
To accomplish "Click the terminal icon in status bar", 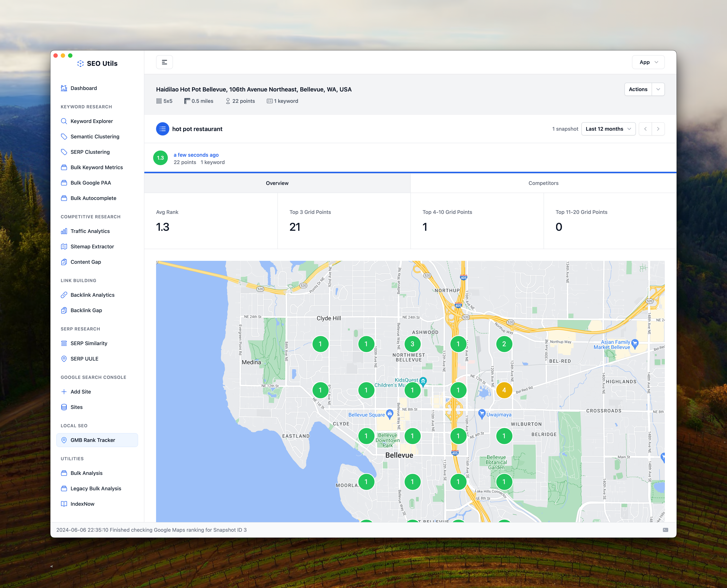I will (665, 530).
